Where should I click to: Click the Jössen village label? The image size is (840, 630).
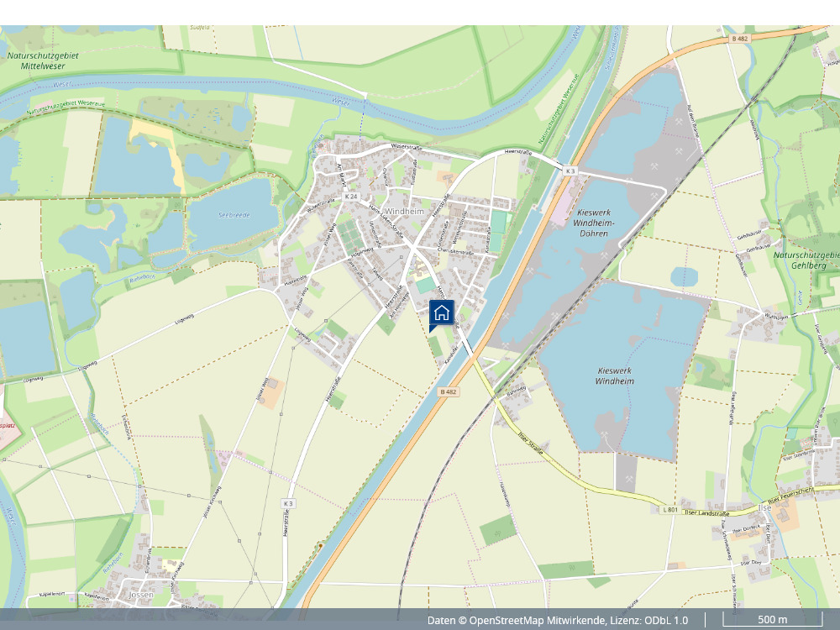140,594
